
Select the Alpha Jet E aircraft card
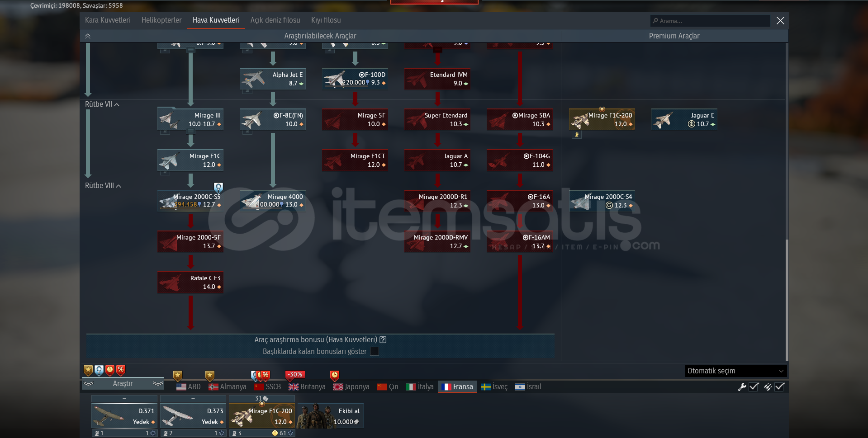click(273, 79)
